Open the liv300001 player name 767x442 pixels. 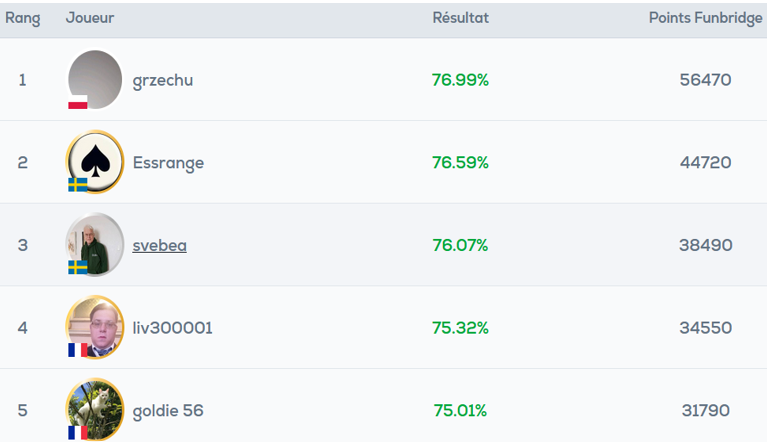click(x=173, y=328)
